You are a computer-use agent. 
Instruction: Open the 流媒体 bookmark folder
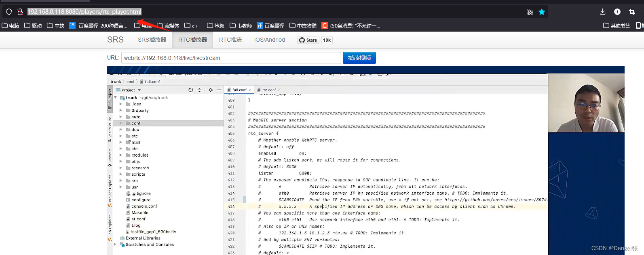coord(168,25)
